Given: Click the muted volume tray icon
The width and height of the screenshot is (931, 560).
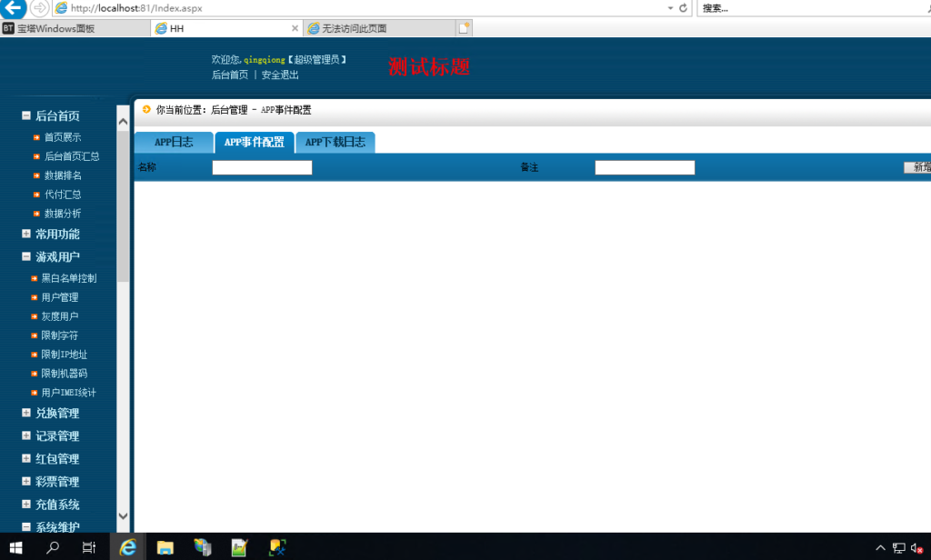Looking at the screenshot, I should (917, 547).
